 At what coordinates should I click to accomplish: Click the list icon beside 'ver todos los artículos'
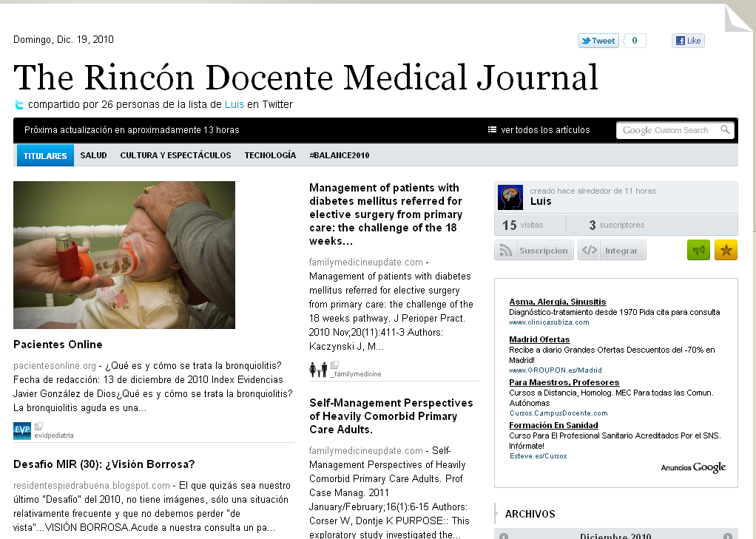coord(491,129)
